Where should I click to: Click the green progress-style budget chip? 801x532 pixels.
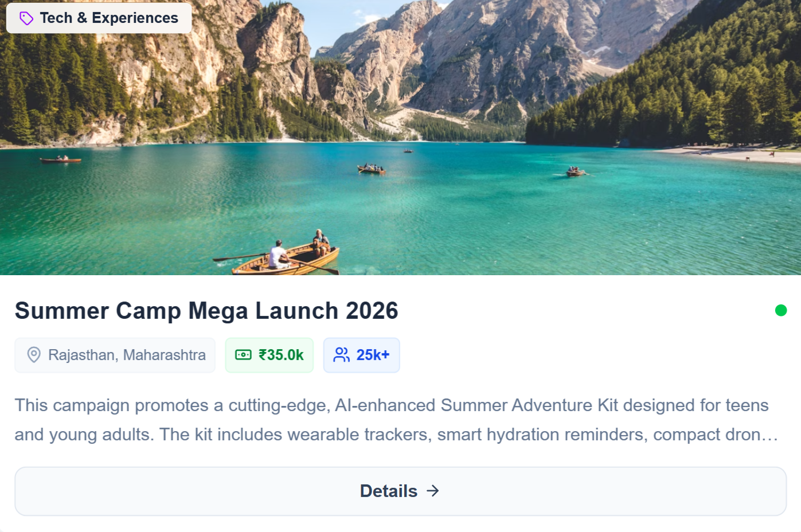(x=269, y=355)
